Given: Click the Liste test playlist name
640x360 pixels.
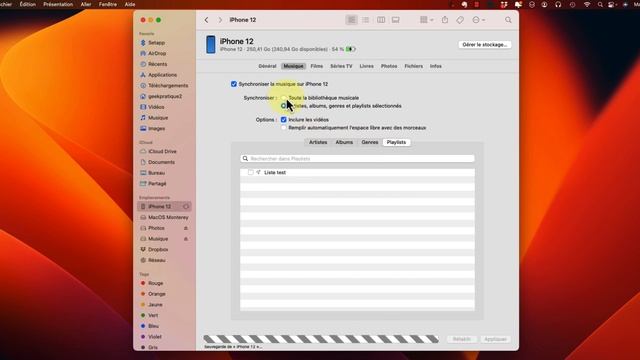Looking at the screenshot, I should [x=275, y=173].
